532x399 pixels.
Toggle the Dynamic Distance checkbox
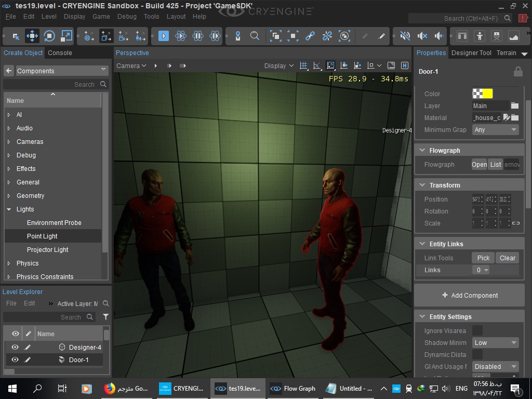477,354
